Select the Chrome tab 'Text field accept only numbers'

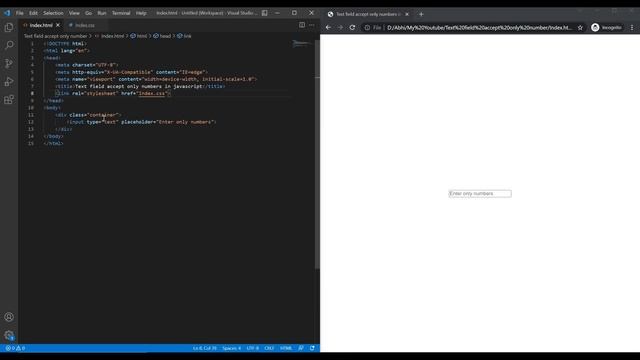(367, 14)
